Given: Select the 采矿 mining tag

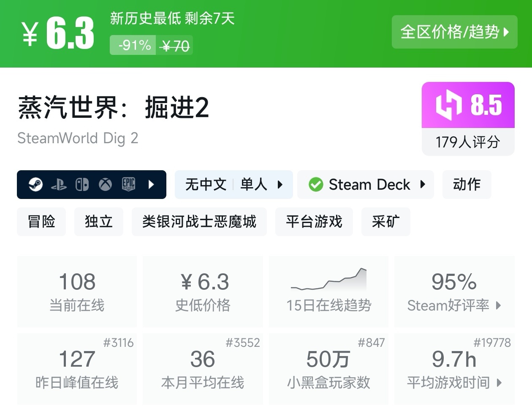Looking at the screenshot, I should [385, 221].
